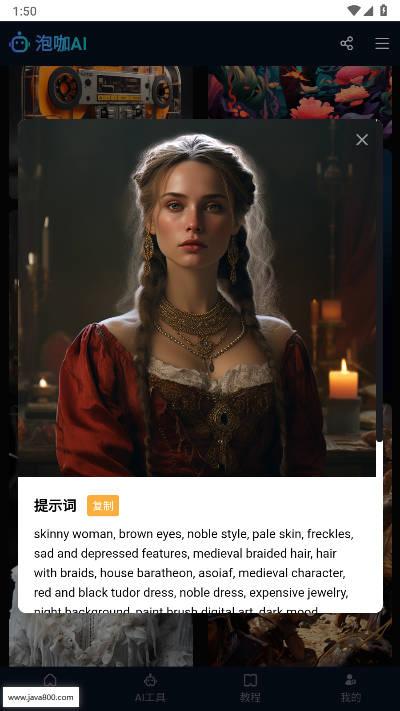Tap the robot logo icon
400x711 pixels.
click(x=19, y=43)
